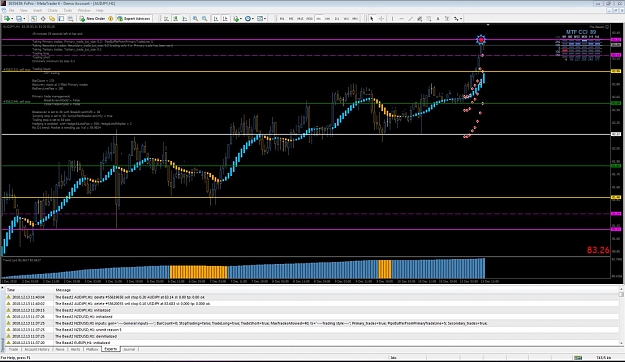
Task: Select the Fibonacci Retracement tool
Action: (429, 18)
